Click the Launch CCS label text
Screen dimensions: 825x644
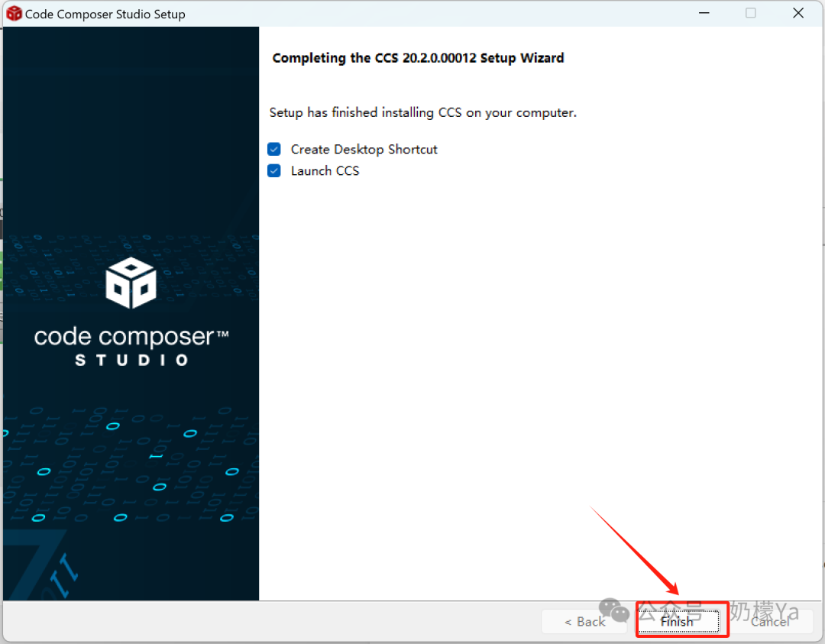pyautogui.click(x=325, y=171)
